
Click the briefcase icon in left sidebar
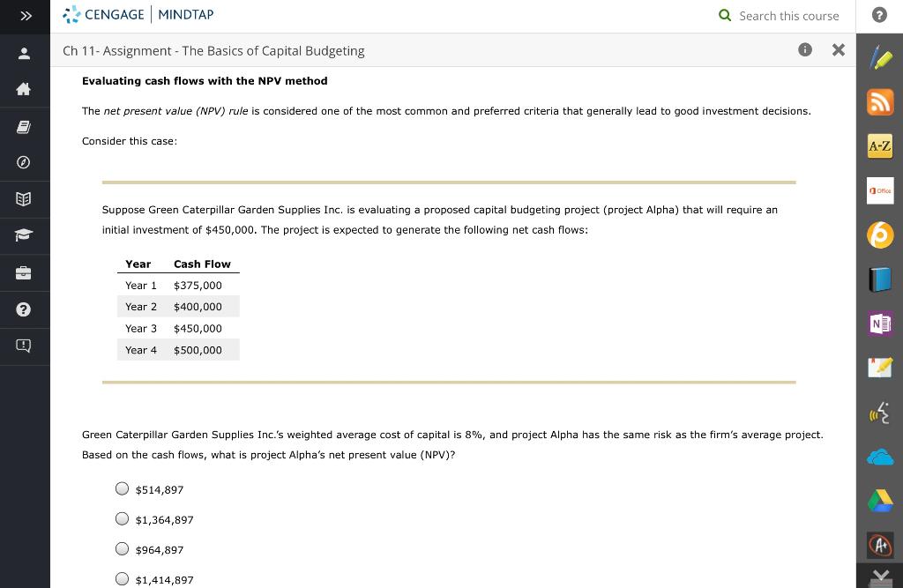click(x=24, y=272)
